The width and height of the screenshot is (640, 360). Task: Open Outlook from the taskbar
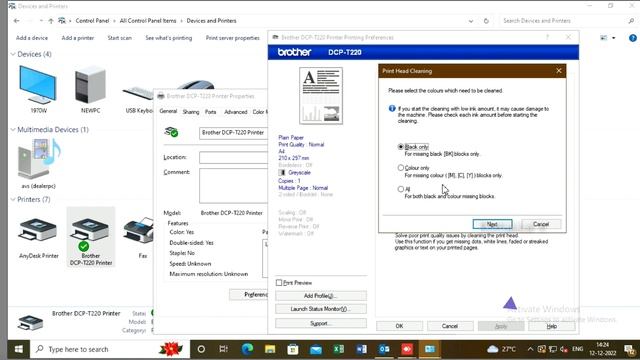point(384,349)
